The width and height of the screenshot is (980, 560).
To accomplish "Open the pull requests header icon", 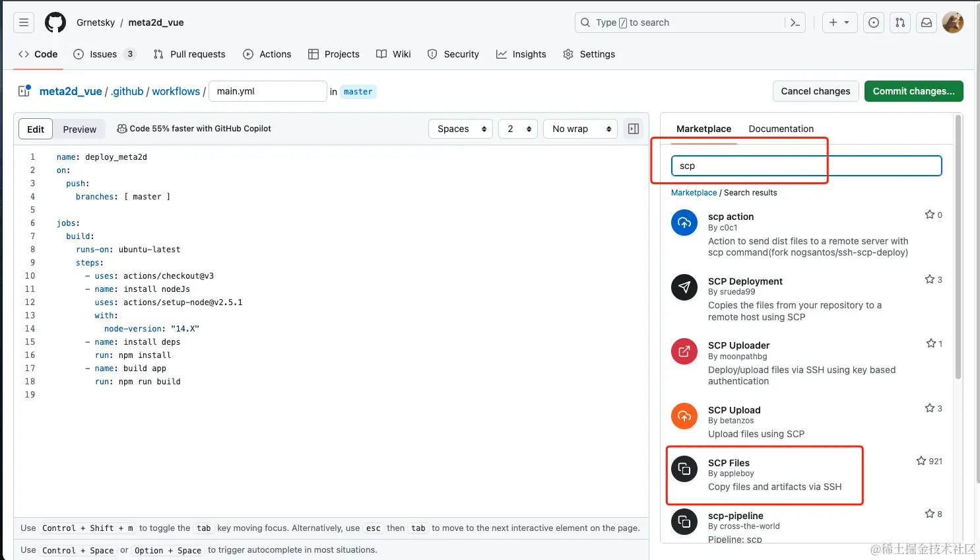I will (900, 22).
